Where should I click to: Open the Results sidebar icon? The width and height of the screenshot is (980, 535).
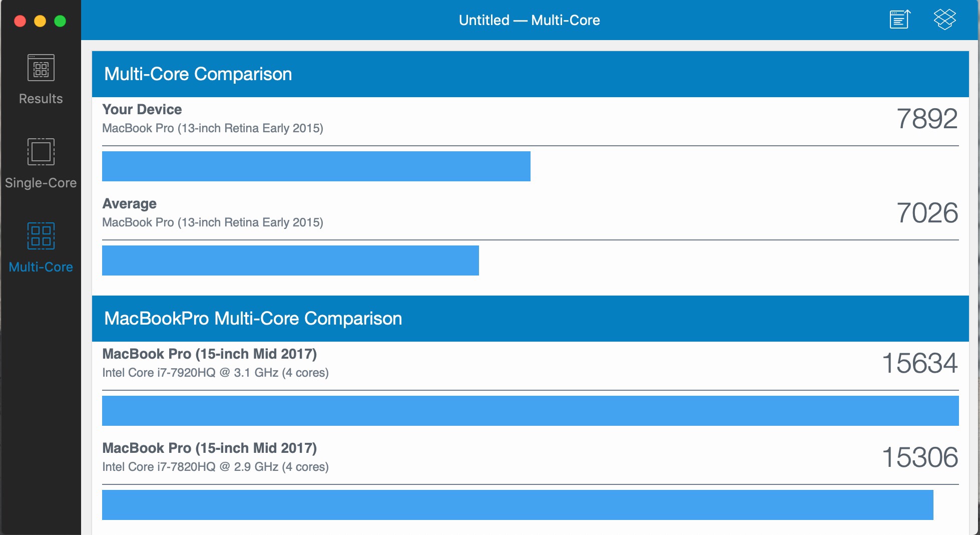point(41,68)
